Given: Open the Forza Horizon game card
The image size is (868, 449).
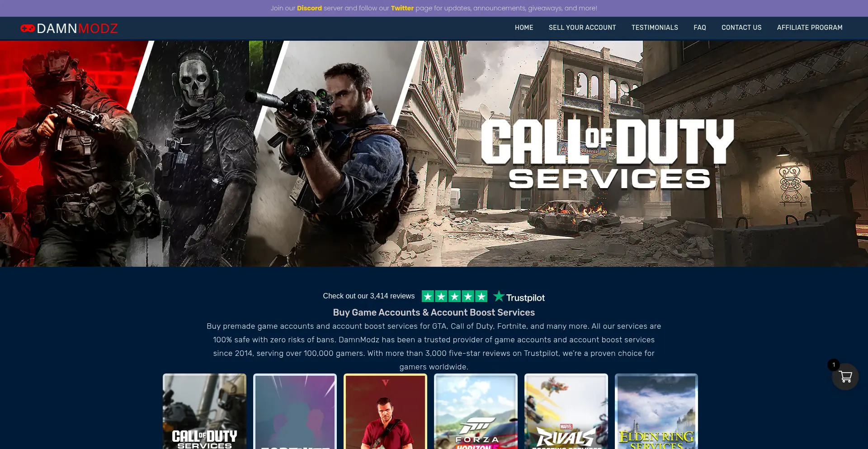Looking at the screenshot, I should click(x=476, y=411).
